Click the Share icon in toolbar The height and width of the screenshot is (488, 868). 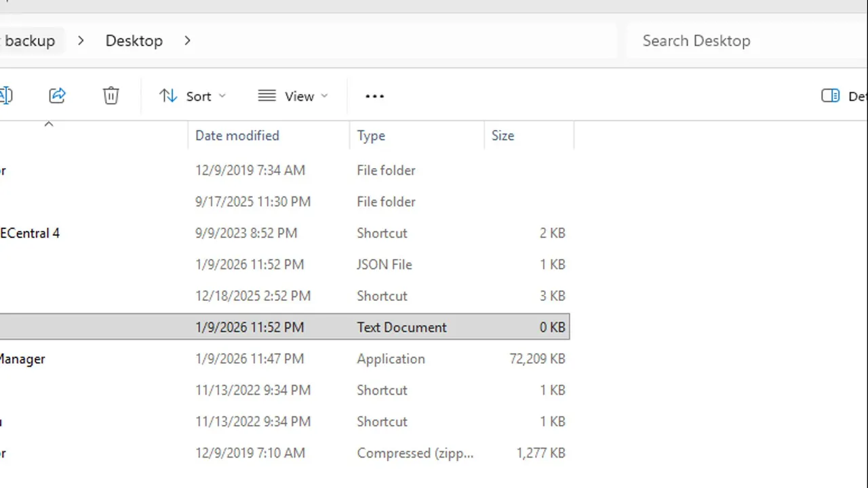[58, 96]
